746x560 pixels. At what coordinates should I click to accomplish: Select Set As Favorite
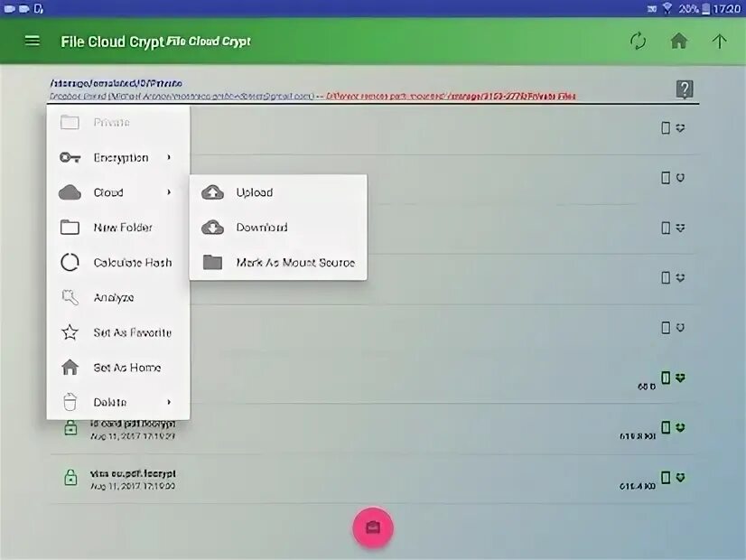tap(118, 332)
